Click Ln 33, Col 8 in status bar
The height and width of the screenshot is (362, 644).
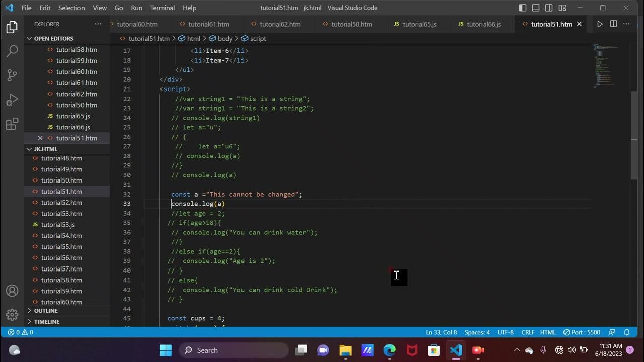click(x=441, y=332)
